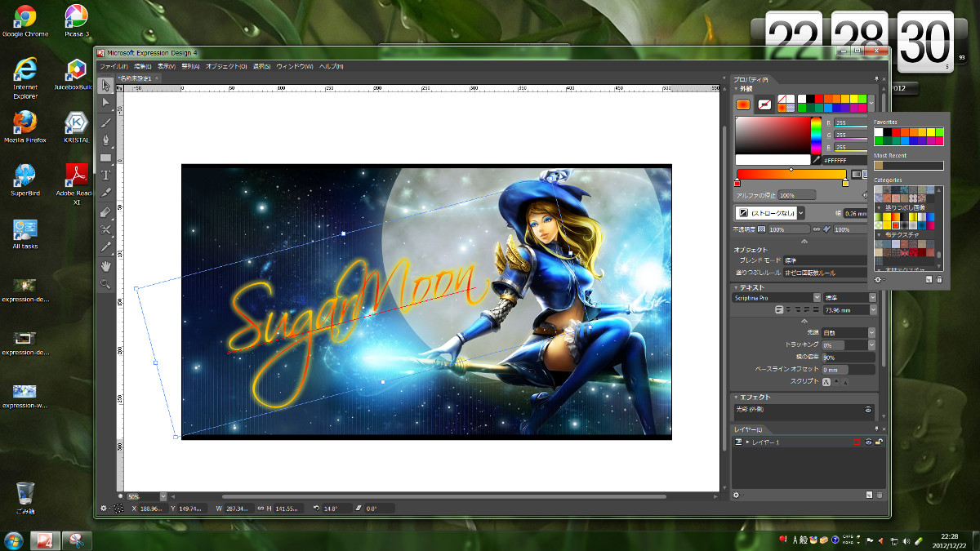This screenshot has height=551, width=980.
Task: Select the Selection arrow tool
Action: pyautogui.click(x=105, y=86)
